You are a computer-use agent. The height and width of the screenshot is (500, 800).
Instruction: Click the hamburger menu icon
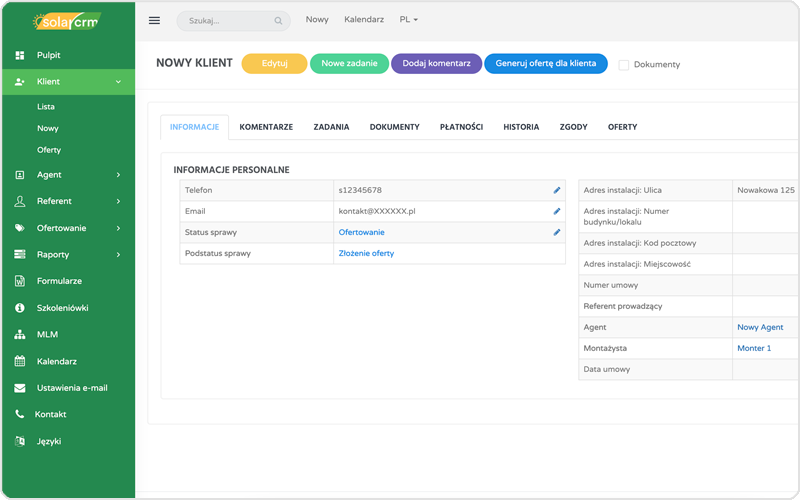coord(154,20)
